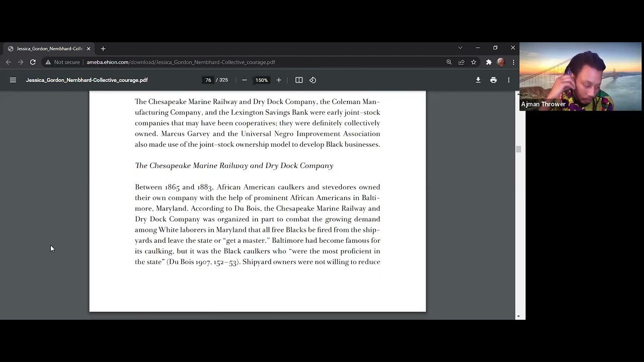Click the PDF file name title text
Screen dimensions: 644x362
coord(87,80)
